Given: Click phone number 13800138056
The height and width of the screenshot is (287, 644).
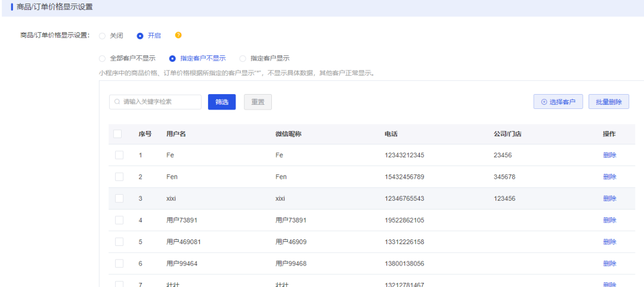Looking at the screenshot, I should coord(404,263).
